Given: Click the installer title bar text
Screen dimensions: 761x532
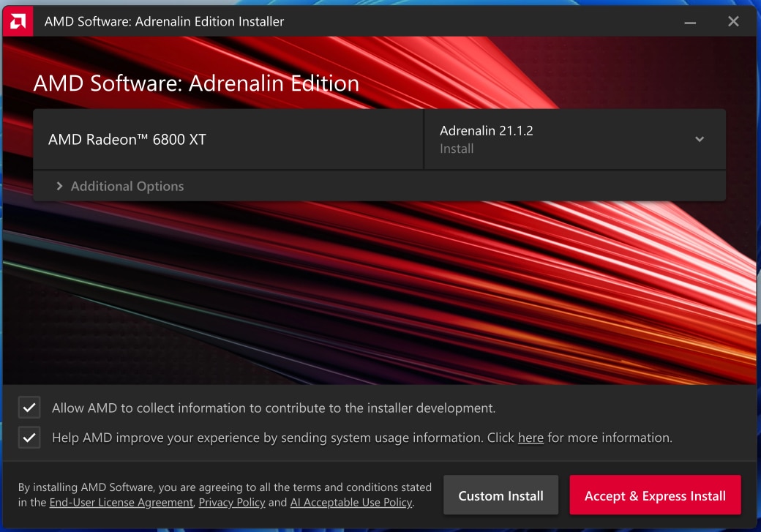Looking at the screenshot, I should [x=164, y=22].
